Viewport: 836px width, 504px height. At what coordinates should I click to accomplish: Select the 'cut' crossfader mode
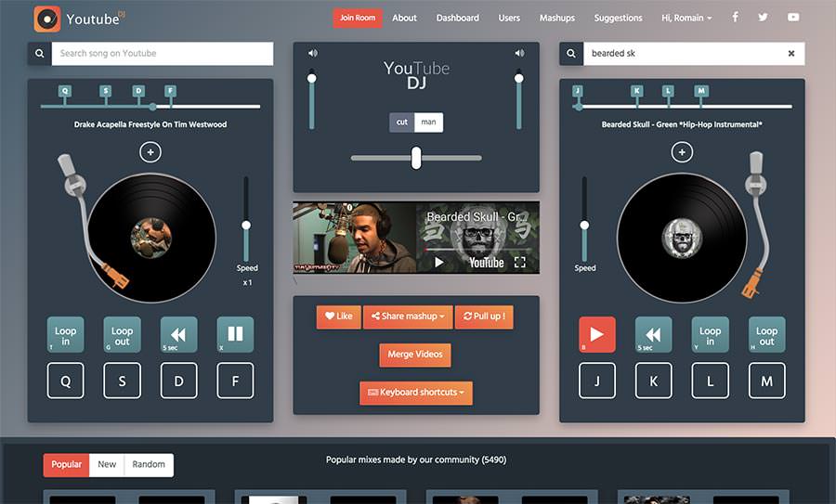[402, 122]
